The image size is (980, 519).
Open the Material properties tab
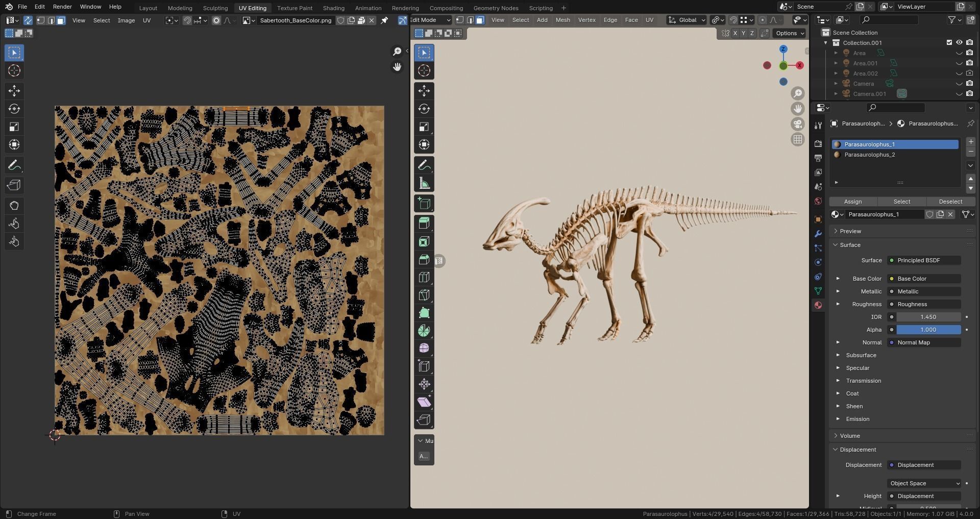pyautogui.click(x=818, y=305)
